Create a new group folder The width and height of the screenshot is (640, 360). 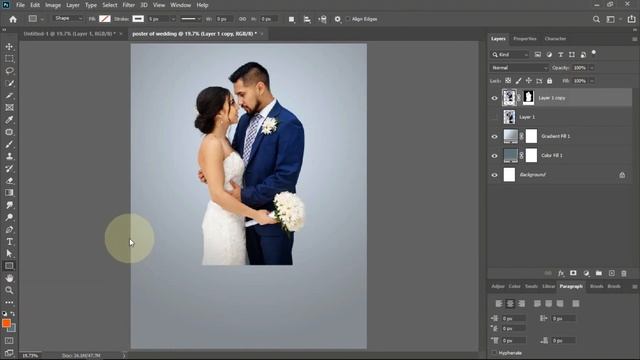pyautogui.click(x=599, y=273)
